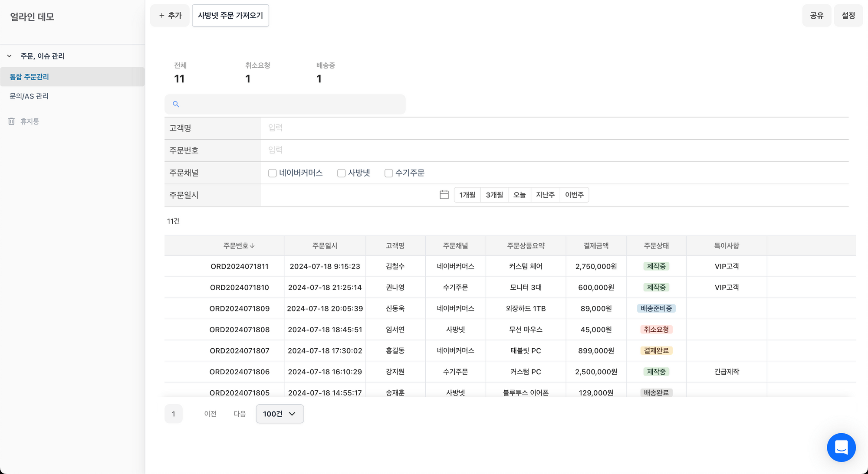Open order ORD2024071808
This screenshot has width=868, height=474.
[x=240, y=330]
